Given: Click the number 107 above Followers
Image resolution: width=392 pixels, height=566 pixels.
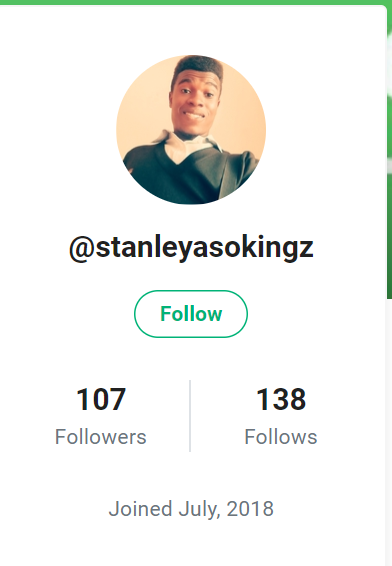Looking at the screenshot, I should [x=101, y=399].
